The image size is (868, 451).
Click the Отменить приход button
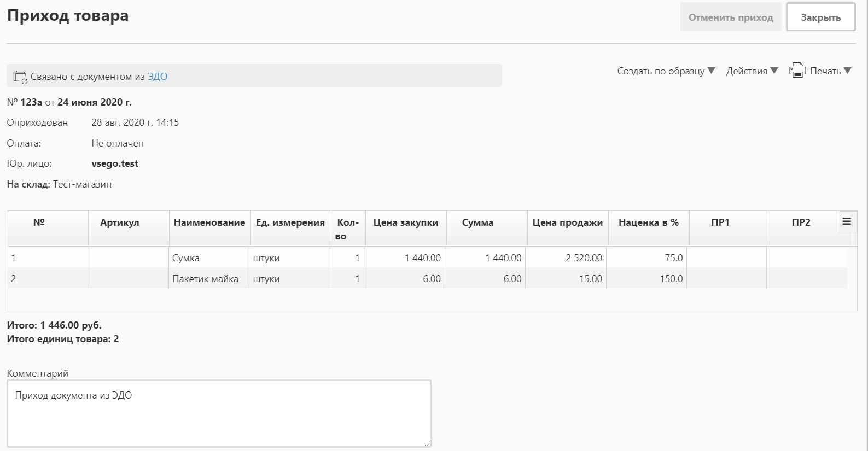pyautogui.click(x=730, y=17)
